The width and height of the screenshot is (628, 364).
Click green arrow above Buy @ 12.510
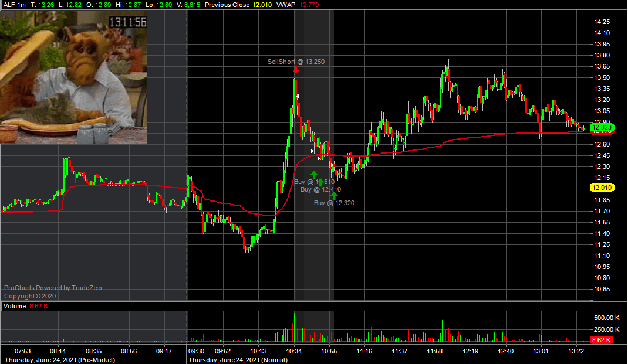pos(314,175)
